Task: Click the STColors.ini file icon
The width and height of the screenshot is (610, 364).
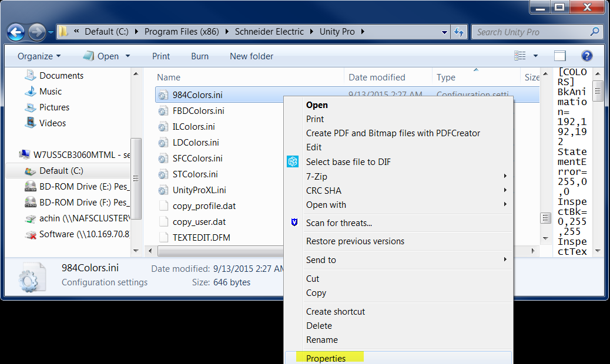Action: coord(163,174)
